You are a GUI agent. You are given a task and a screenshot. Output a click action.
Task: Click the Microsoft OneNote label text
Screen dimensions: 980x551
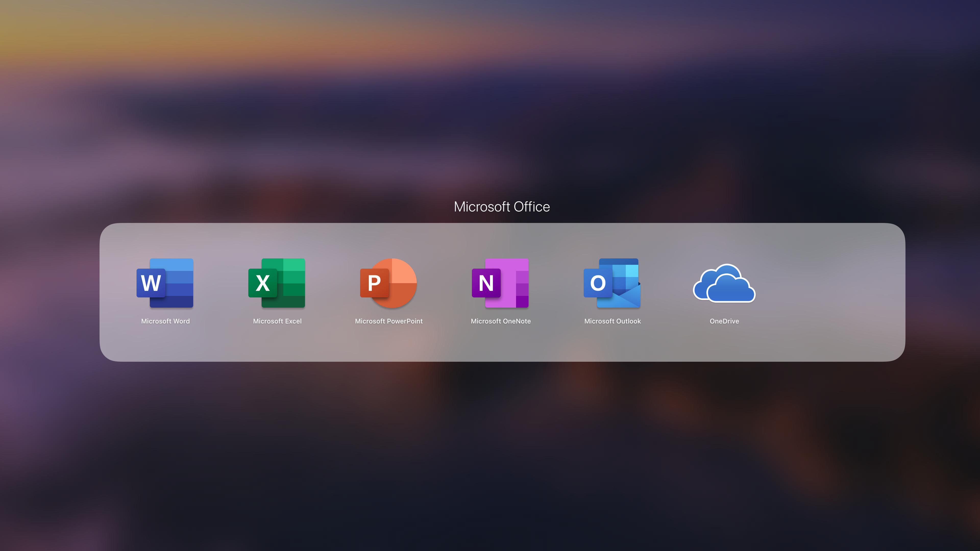point(500,321)
